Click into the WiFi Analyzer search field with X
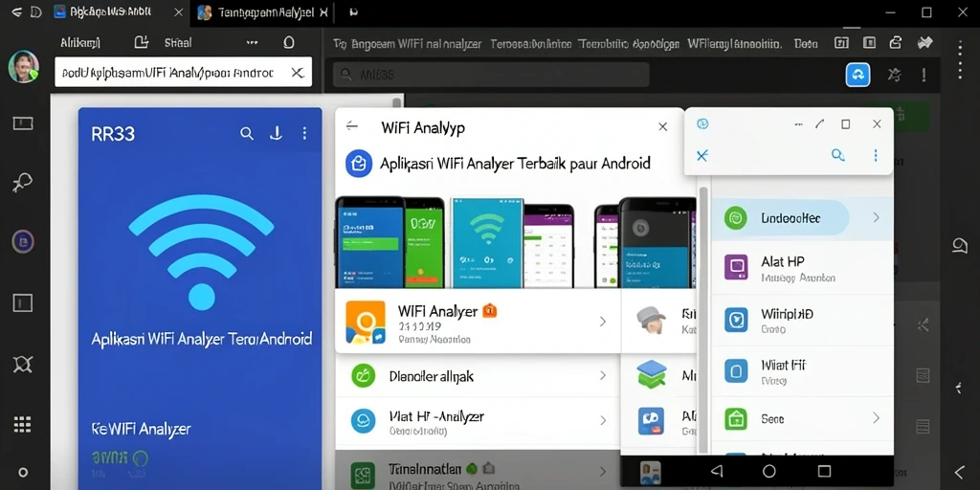Screen dimensions: 980x490 point(183,73)
